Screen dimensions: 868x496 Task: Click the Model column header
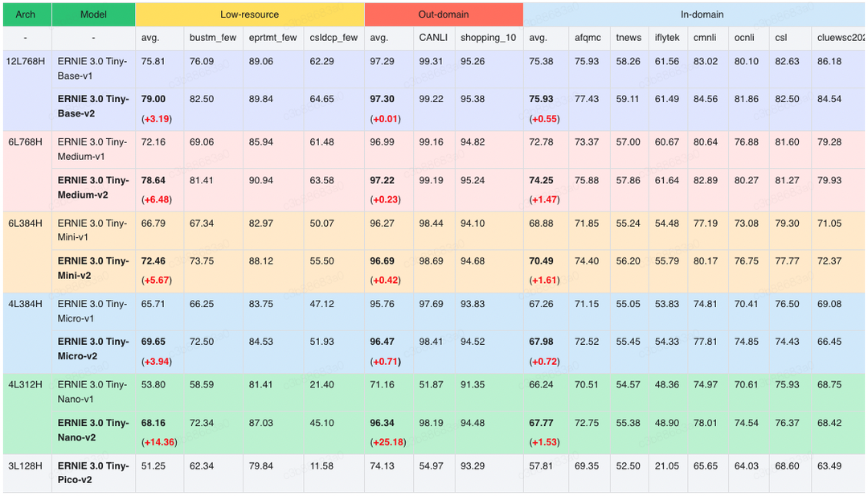(x=93, y=14)
